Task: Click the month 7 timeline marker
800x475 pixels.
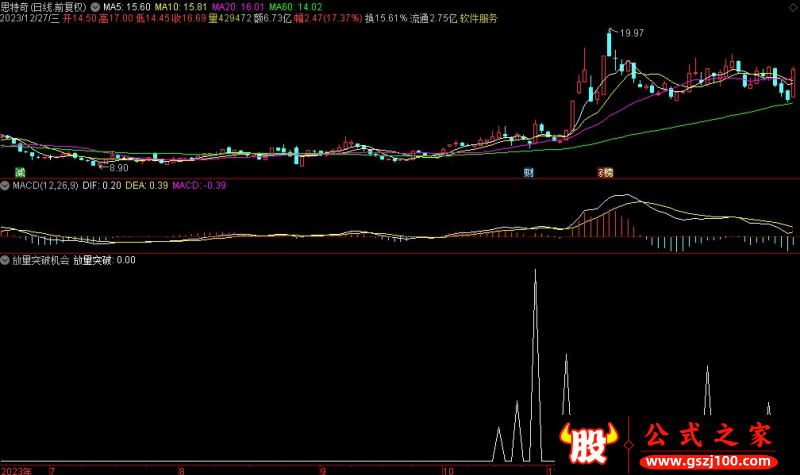Action: (x=53, y=470)
